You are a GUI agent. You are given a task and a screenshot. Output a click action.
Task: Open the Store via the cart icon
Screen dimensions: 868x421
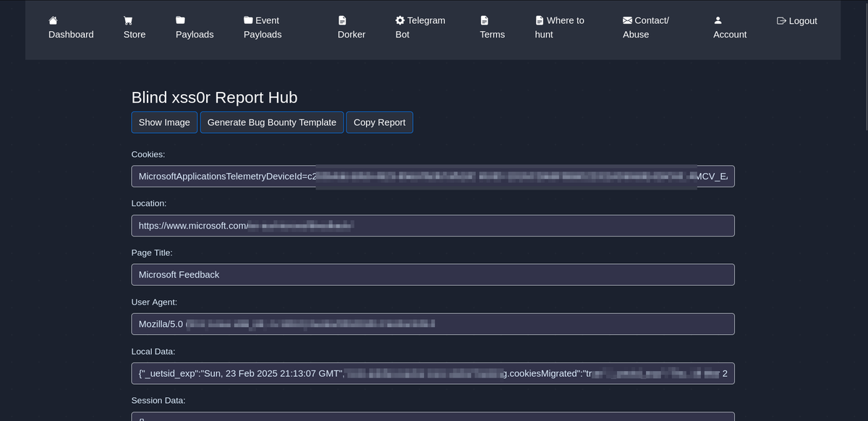[x=128, y=20]
